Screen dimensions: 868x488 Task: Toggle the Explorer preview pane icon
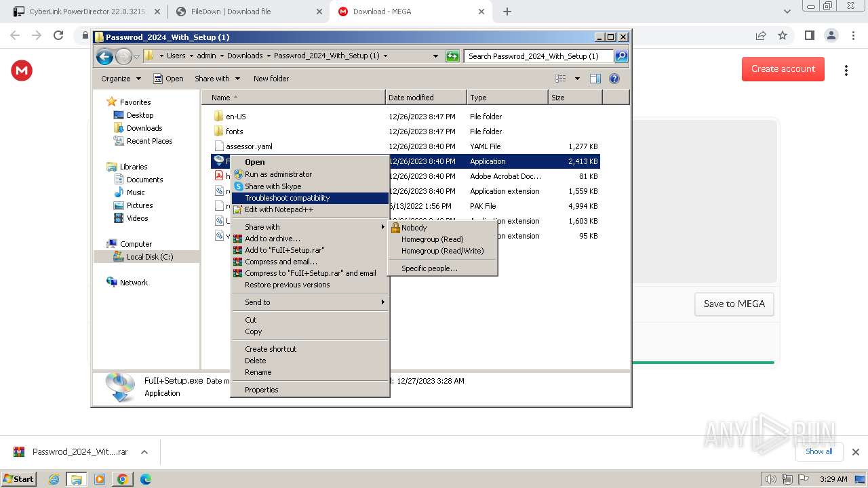coord(595,79)
